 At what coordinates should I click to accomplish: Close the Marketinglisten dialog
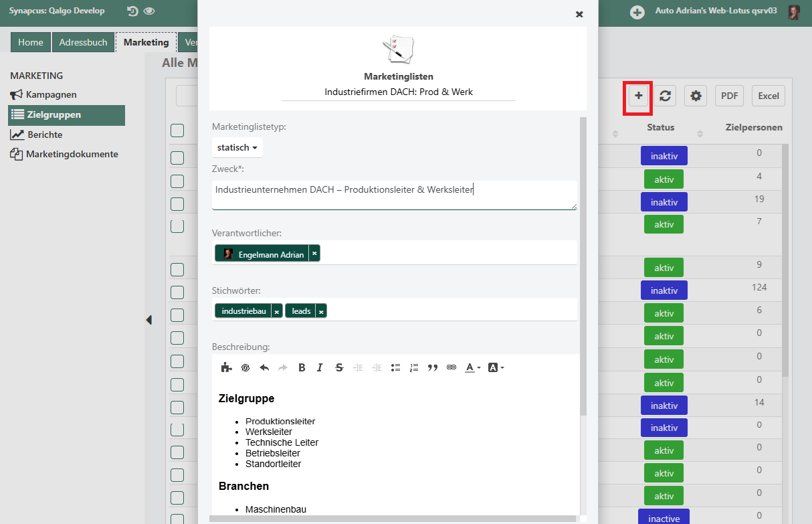click(579, 14)
